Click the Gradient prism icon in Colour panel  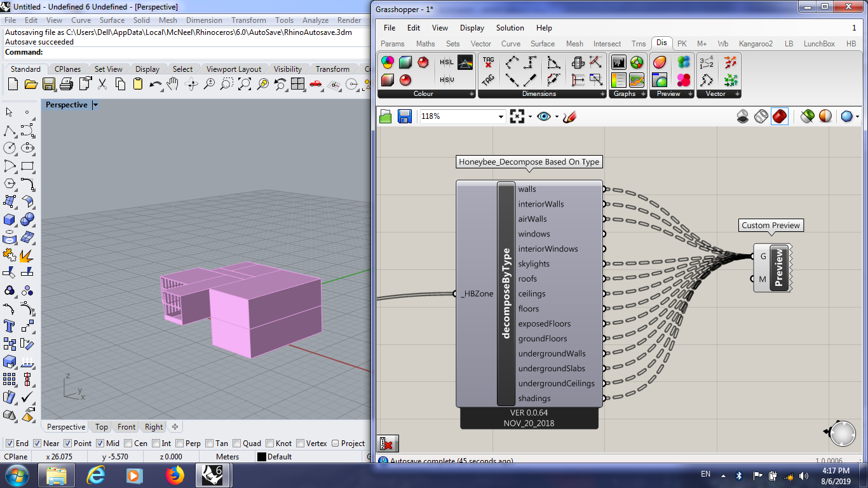coord(465,62)
